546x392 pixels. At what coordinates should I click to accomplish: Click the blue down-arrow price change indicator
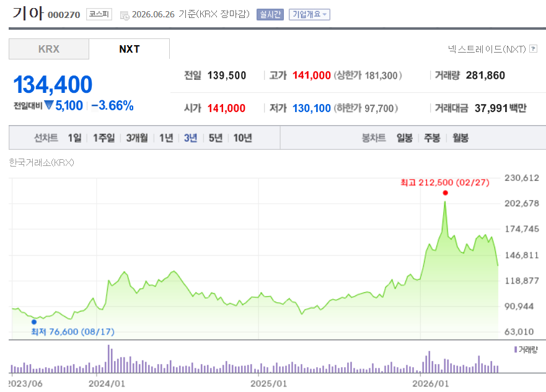(x=49, y=105)
